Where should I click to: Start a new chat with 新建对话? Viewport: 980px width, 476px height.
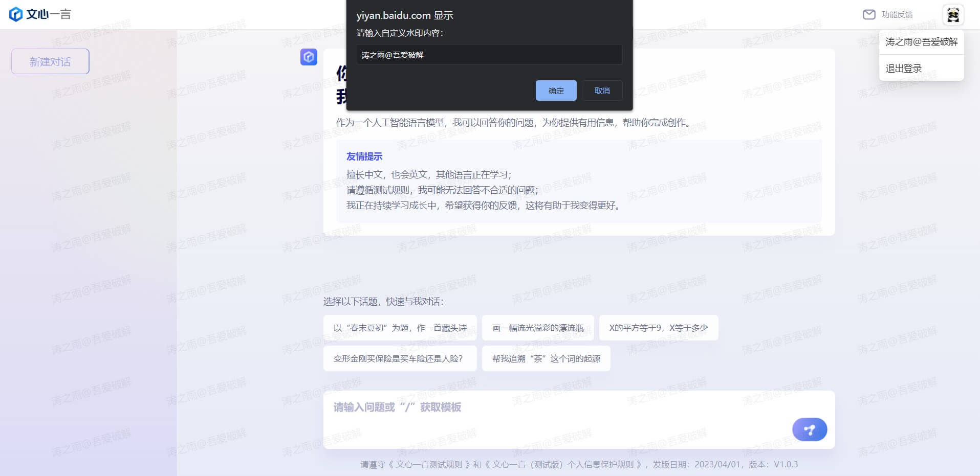click(x=50, y=61)
